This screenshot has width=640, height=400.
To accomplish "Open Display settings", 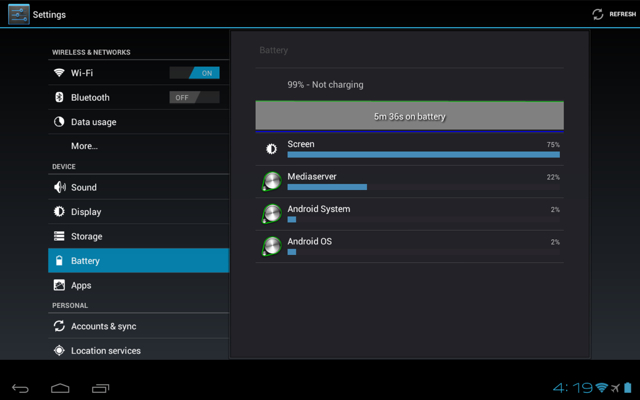I will pyautogui.click(x=138, y=212).
